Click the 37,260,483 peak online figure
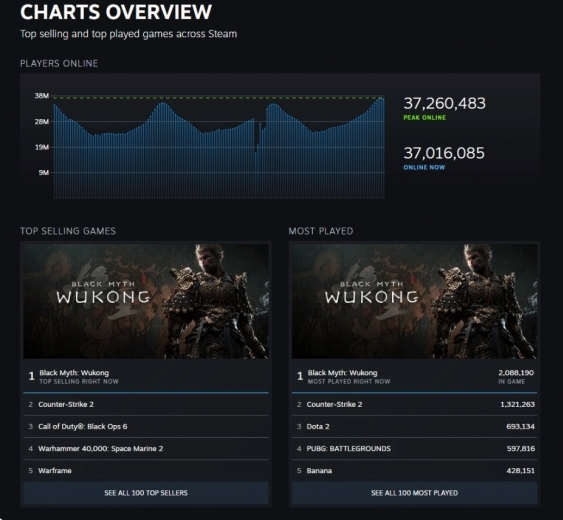Image resolution: width=563 pixels, height=520 pixels. [x=445, y=103]
